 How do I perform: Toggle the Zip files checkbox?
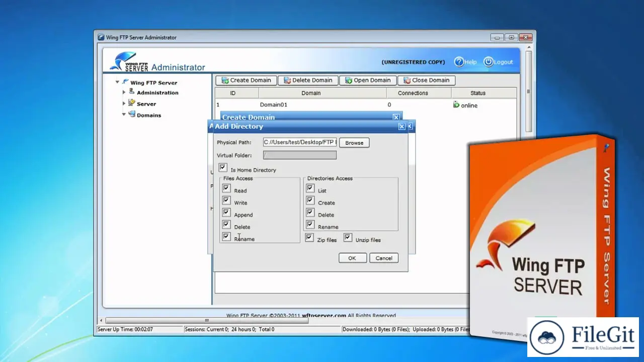click(310, 237)
